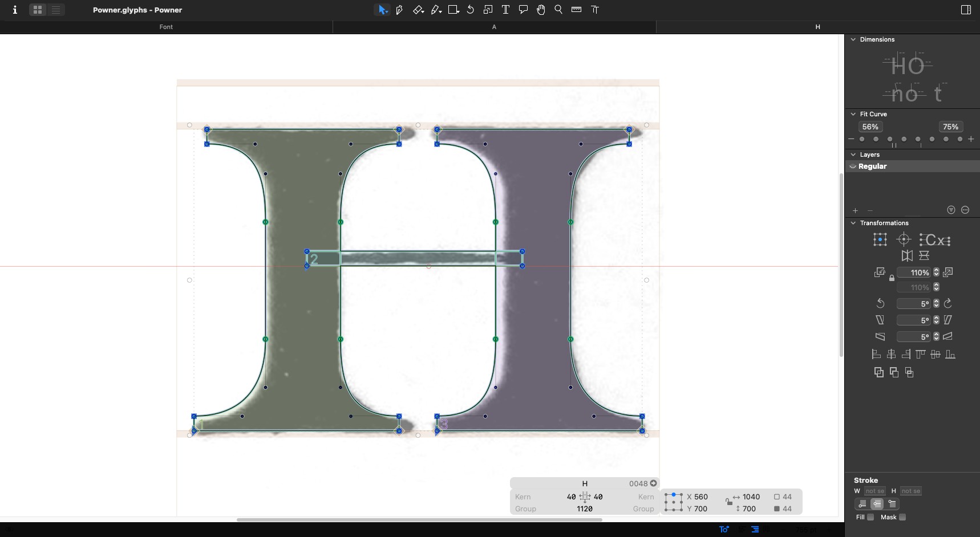Choose the Rotate tool in the toolbar

[x=471, y=10]
